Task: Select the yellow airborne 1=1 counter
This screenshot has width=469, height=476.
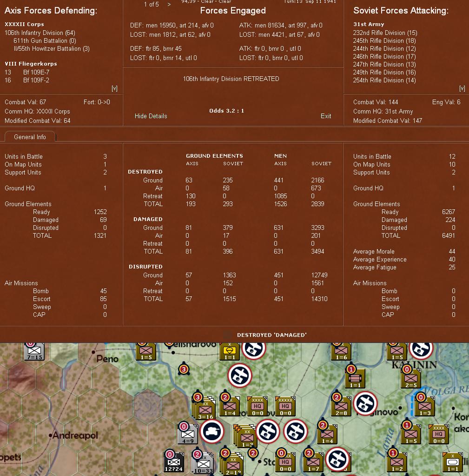Action: [x=230, y=351]
